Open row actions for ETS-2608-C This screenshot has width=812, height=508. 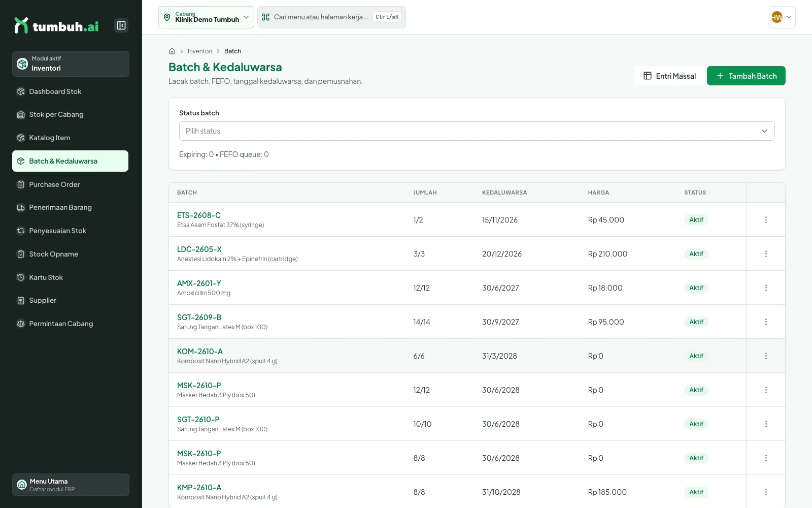coord(766,220)
